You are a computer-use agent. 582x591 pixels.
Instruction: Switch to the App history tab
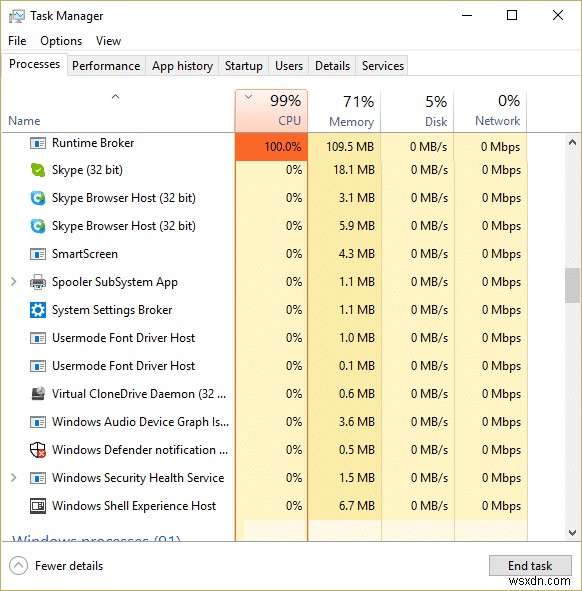coord(182,66)
